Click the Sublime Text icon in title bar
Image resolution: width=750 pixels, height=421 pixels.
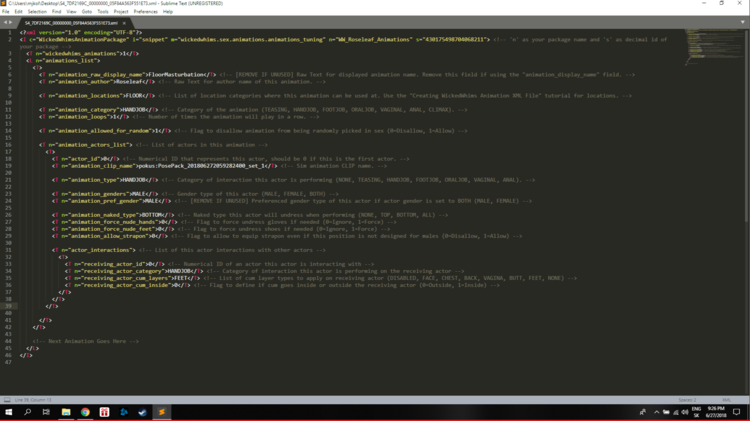(x=4, y=3)
